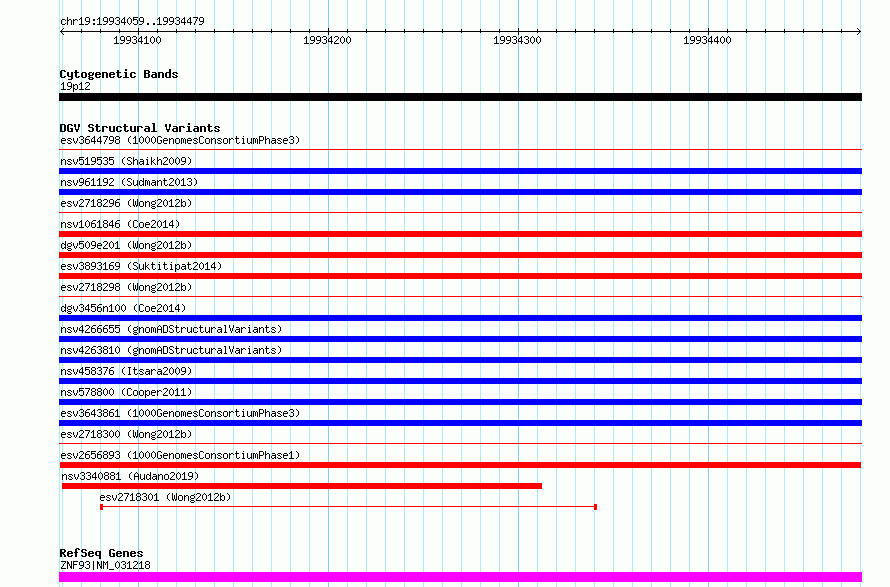
Task: Open the esv2718300 (Wong2012b) label
Action: (126, 434)
